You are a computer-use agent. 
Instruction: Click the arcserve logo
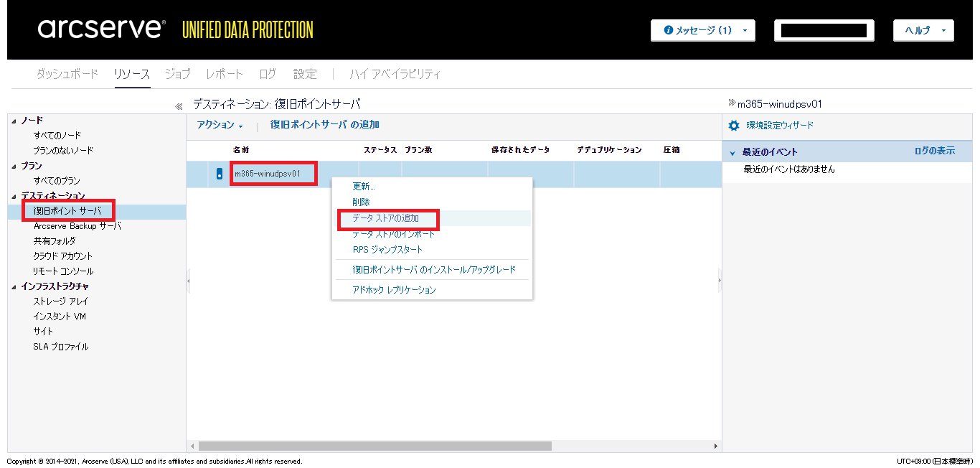click(x=101, y=29)
